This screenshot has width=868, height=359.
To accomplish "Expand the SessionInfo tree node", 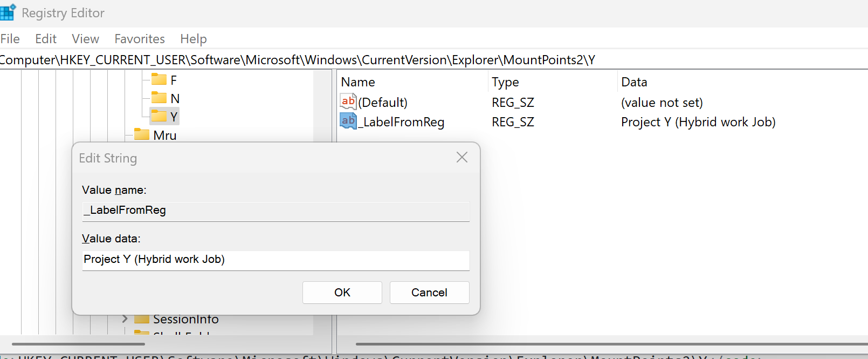I will coord(125,319).
